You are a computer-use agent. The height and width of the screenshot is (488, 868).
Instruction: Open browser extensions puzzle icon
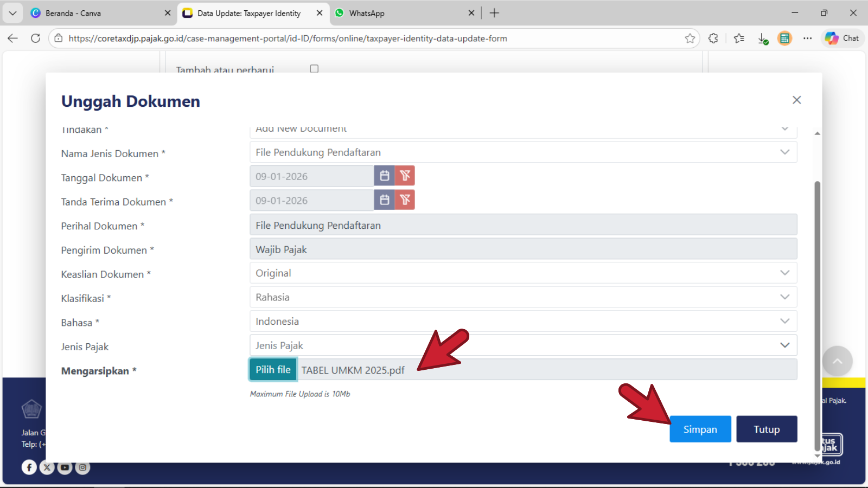coord(713,38)
